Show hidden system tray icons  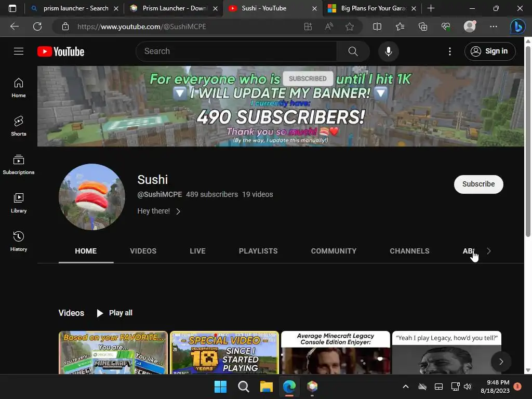click(x=405, y=387)
